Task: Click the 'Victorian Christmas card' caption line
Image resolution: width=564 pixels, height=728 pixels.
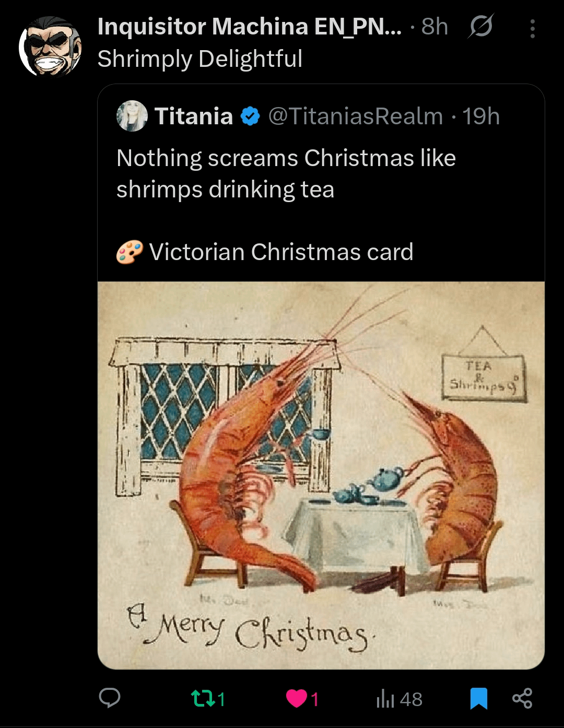Action: 281,252
